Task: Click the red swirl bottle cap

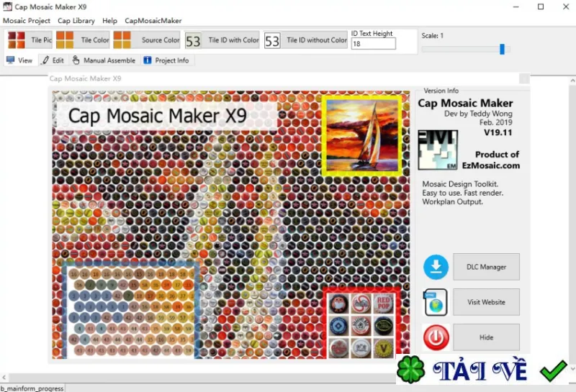Action: (x=361, y=304)
